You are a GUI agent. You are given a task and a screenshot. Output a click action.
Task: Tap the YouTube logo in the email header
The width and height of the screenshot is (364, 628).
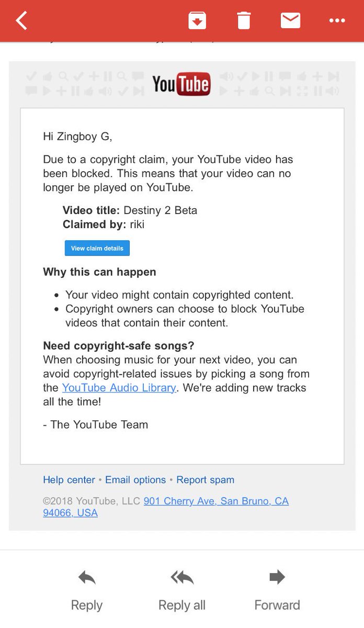(181, 84)
